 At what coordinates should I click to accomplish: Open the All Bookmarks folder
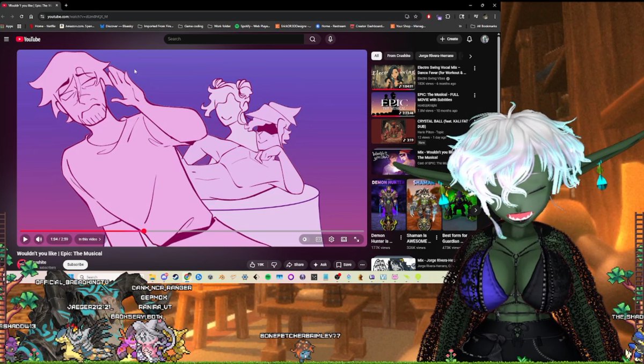pos(483,26)
